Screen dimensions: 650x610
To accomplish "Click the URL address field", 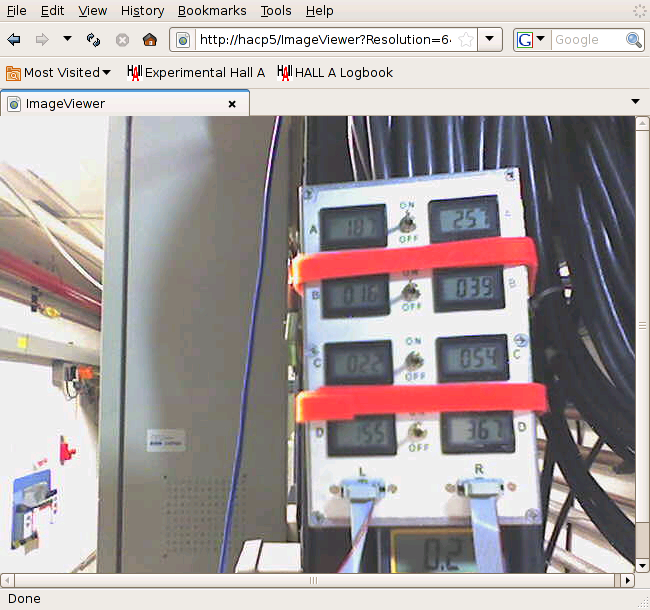I will (x=325, y=40).
